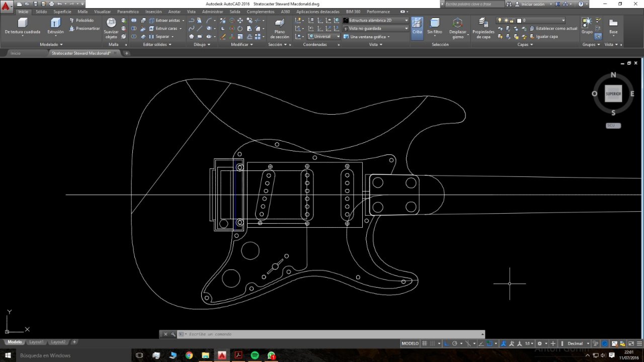Click the SCU coordinate system label under ViewCube

(613, 126)
